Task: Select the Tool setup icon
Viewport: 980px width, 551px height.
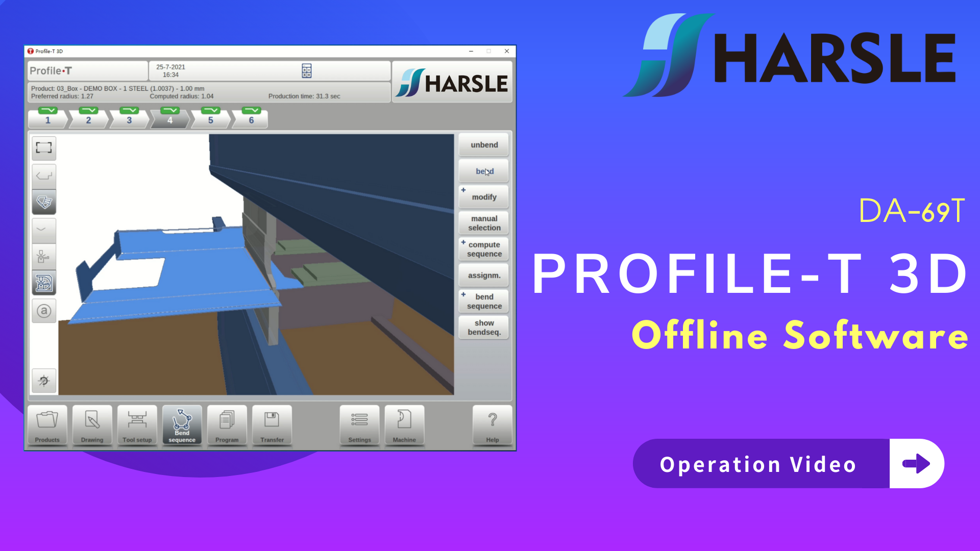Action: tap(137, 424)
